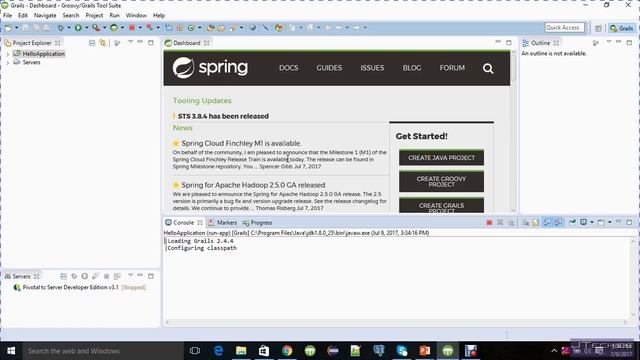Select the Dashboard editor tab
This screenshot has width=640, height=360.
[x=187, y=43]
